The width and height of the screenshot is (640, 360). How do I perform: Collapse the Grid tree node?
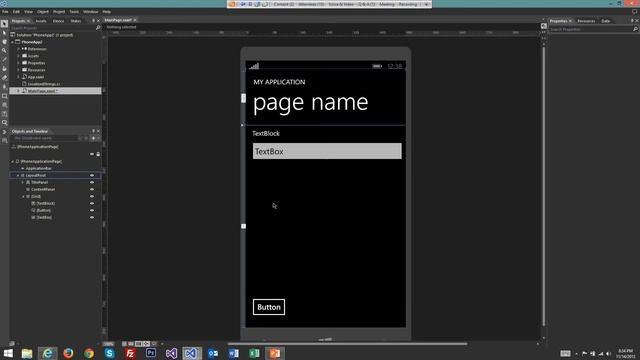tap(23, 196)
